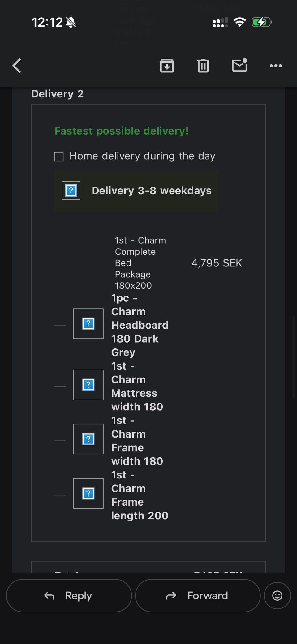
Task: Tap the Fastest possible delivery heading
Action: click(122, 131)
